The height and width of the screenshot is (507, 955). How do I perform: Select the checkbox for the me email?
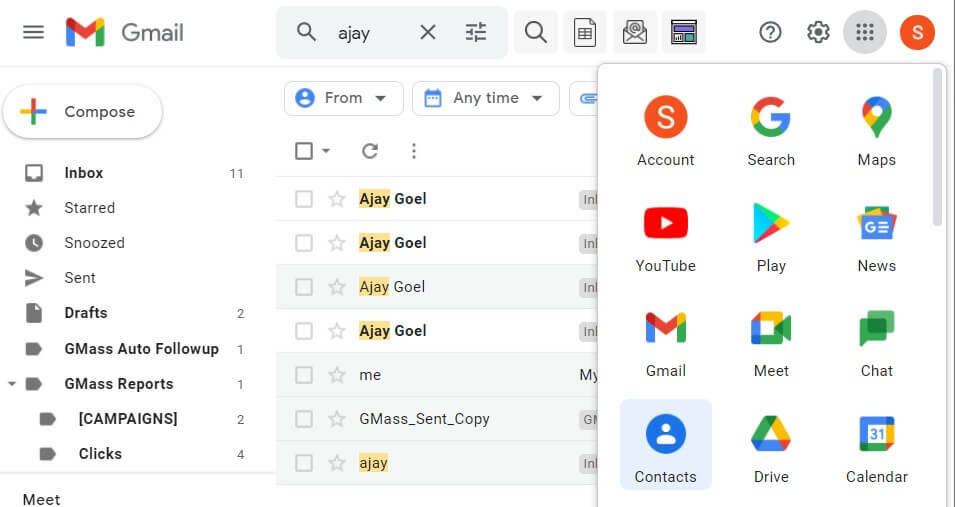(304, 375)
